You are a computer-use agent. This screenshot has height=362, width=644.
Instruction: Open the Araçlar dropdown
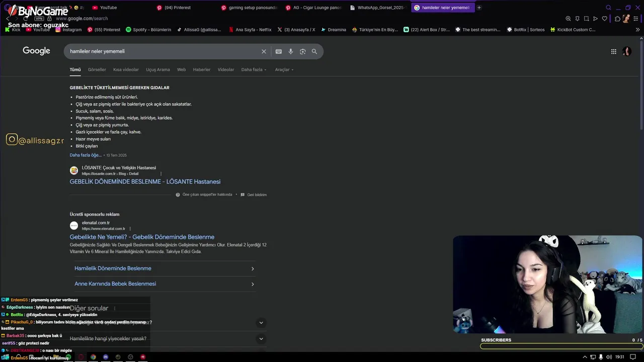284,69
